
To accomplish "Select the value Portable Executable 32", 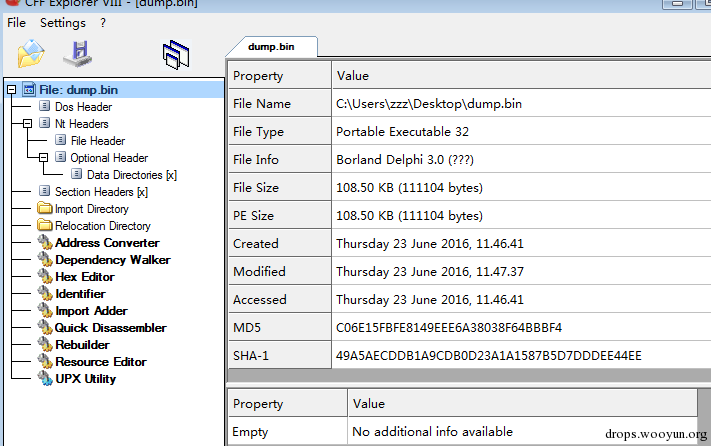I will click(x=403, y=131).
